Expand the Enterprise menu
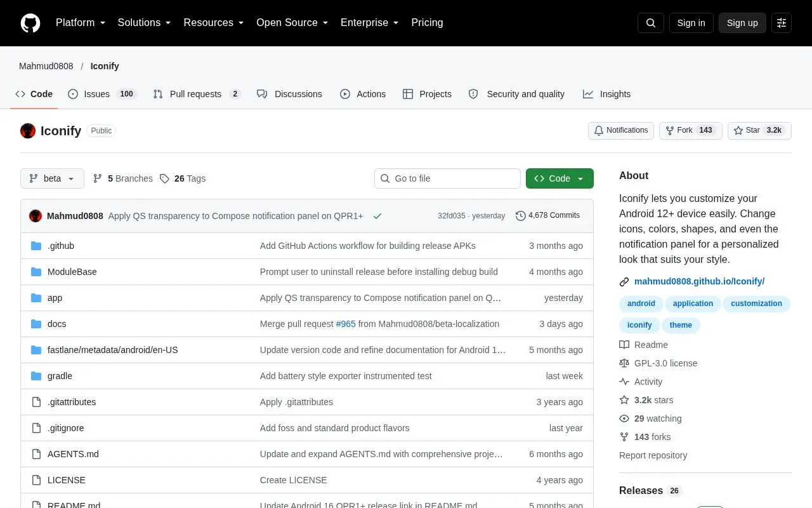Viewport: 812px width, 508px height. click(x=370, y=23)
